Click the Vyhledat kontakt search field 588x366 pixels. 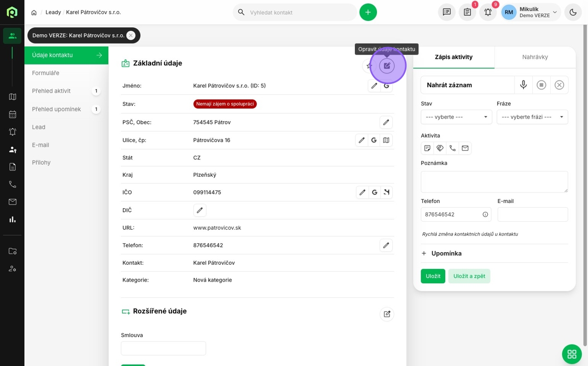click(x=295, y=13)
